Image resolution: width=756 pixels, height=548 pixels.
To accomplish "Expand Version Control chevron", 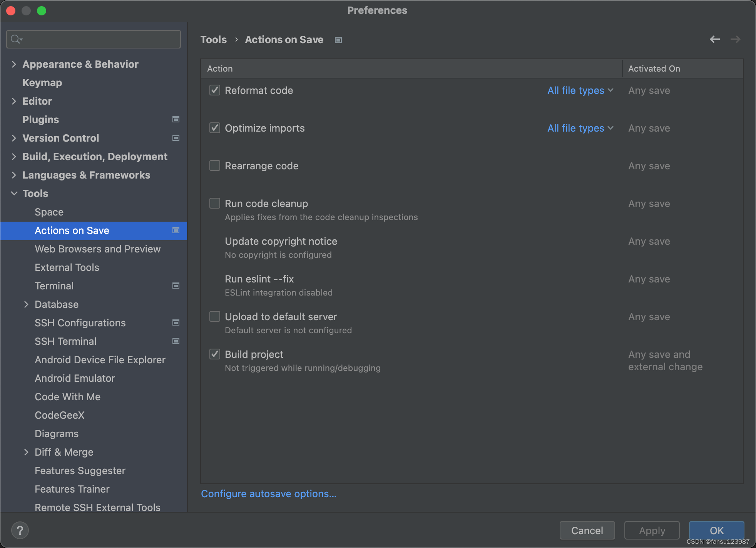I will coord(14,138).
